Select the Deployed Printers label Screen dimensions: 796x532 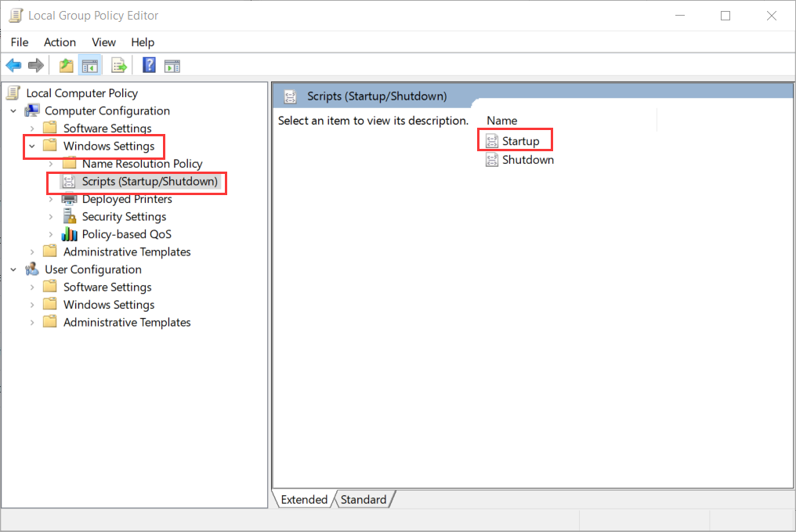click(x=127, y=199)
